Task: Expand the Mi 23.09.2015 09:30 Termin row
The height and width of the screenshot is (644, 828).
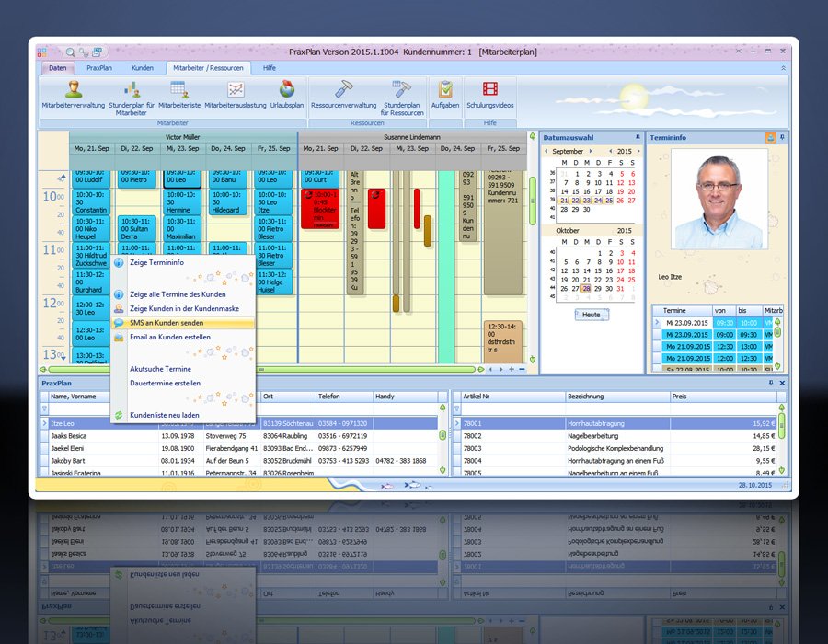Action: click(x=656, y=323)
